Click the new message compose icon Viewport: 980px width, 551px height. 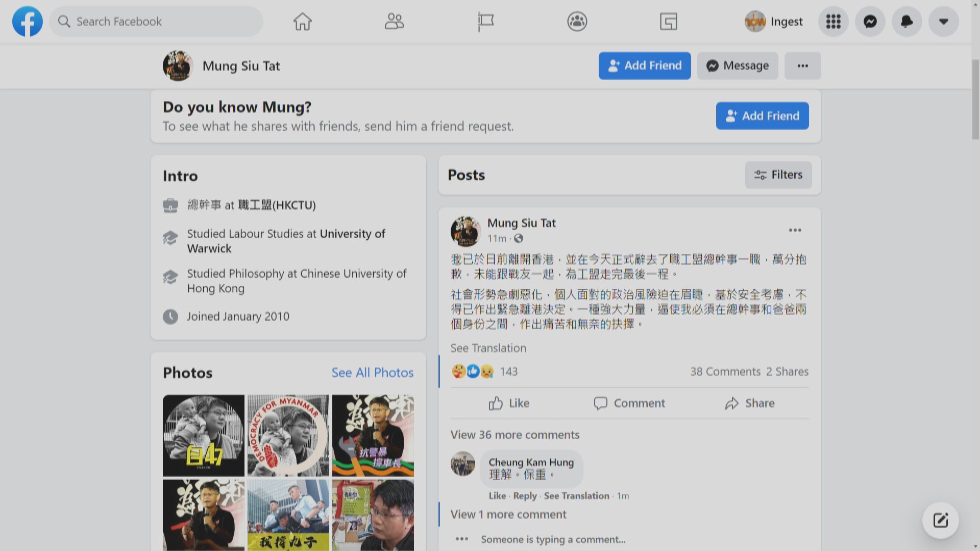940,520
